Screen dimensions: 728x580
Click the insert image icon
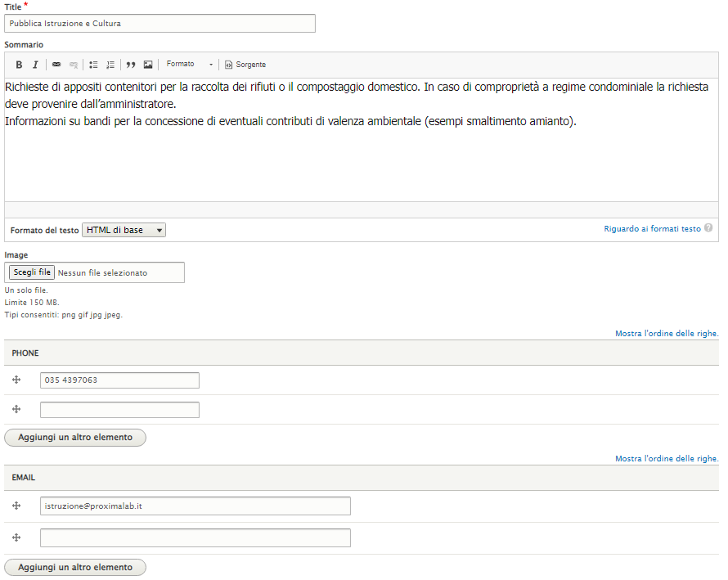tap(148, 65)
